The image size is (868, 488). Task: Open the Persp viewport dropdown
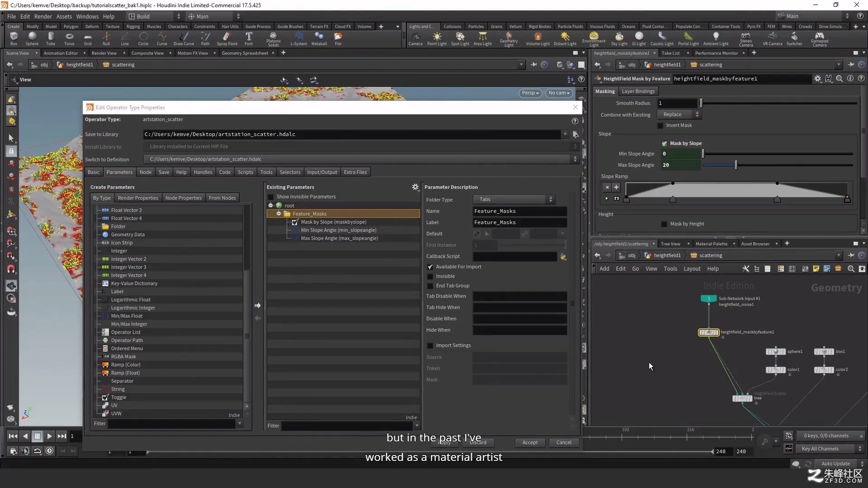530,93
